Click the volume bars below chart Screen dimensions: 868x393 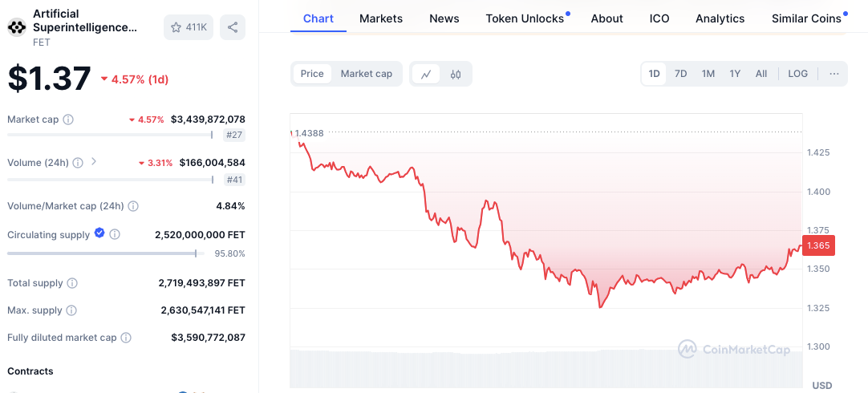pyautogui.click(x=546, y=368)
